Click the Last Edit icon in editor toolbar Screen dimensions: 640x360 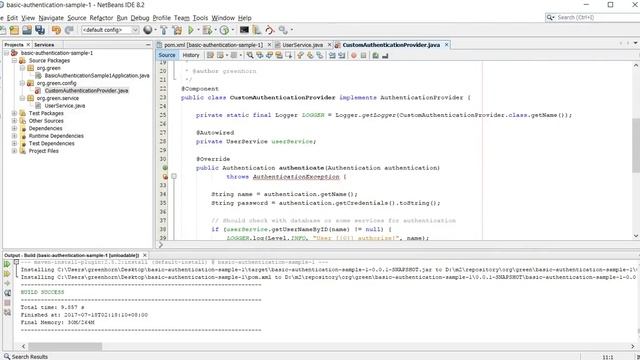tap(210, 55)
